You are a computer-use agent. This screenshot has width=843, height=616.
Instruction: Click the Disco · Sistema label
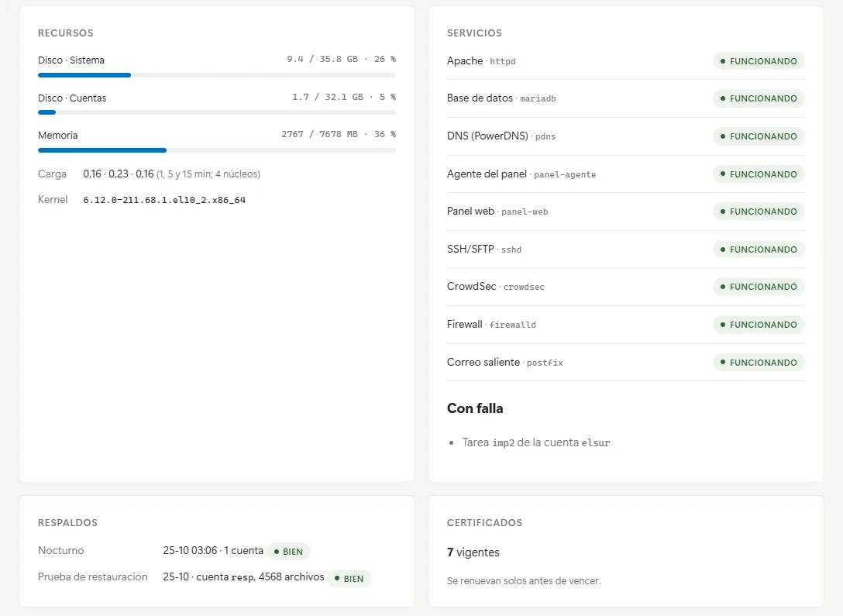71,60
